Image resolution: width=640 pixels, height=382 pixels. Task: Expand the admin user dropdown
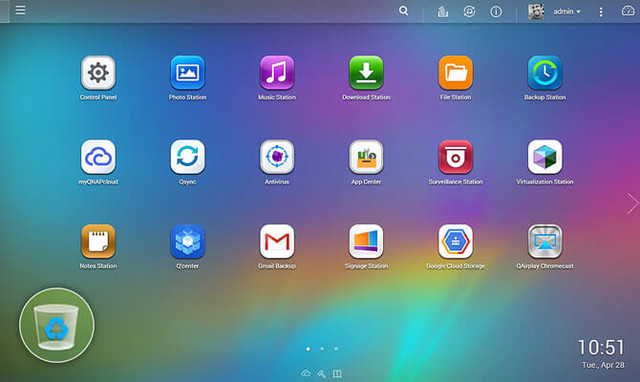pos(567,11)
